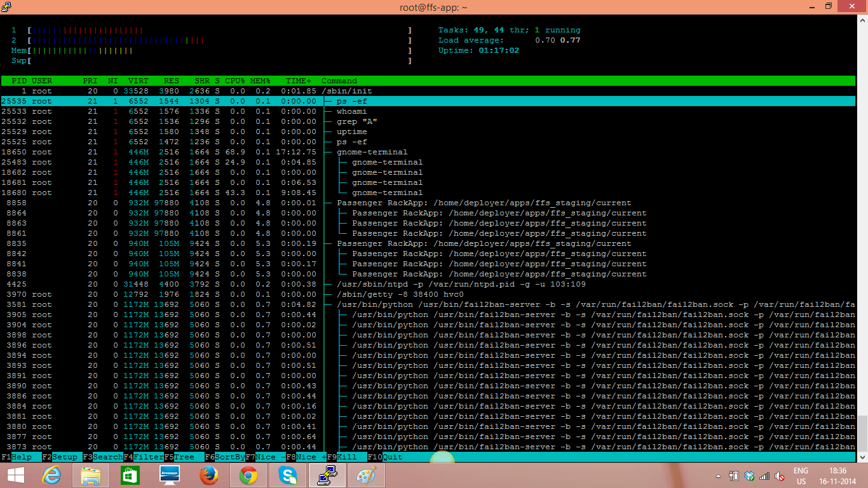Select the /usr/sbin/ntpd process row

428,284
